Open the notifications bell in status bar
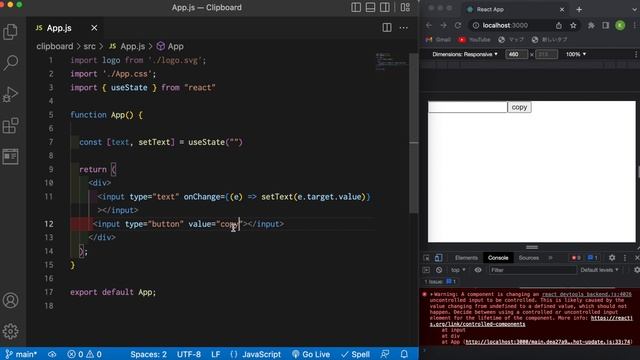The image size is (640, 360). [404, 354]
